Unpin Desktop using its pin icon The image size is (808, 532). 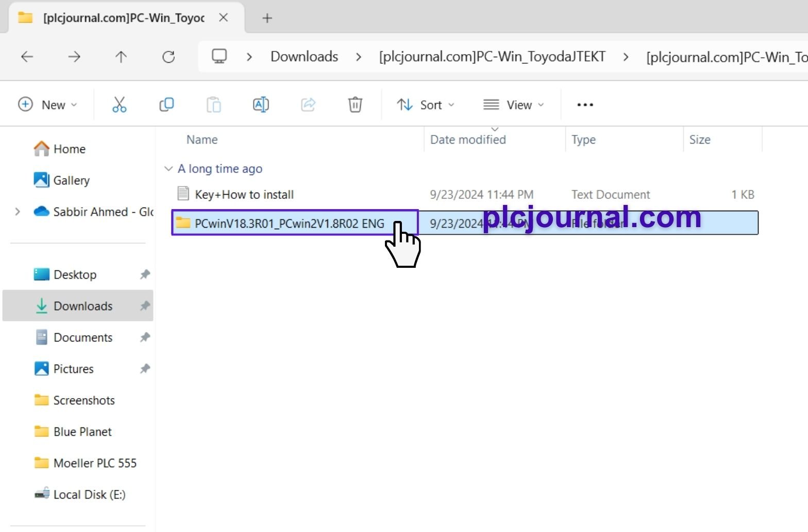pyautogui.click(x=145, y=274)
